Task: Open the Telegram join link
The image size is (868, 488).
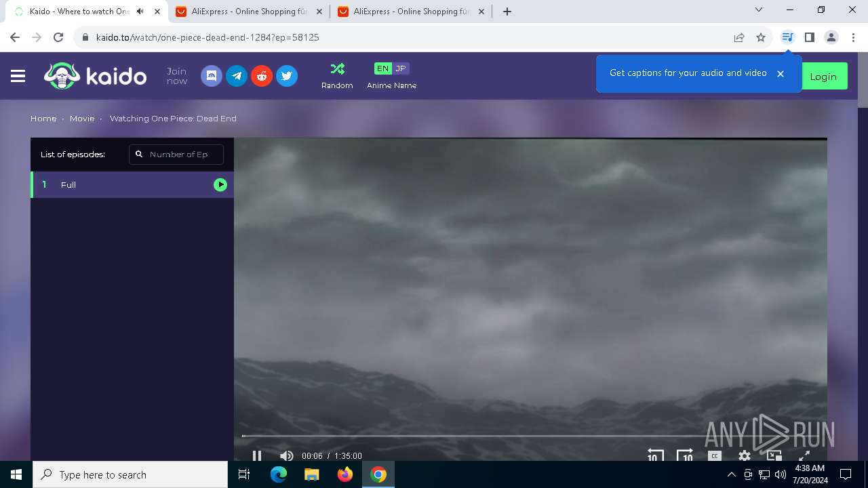Action: (237, 76)
